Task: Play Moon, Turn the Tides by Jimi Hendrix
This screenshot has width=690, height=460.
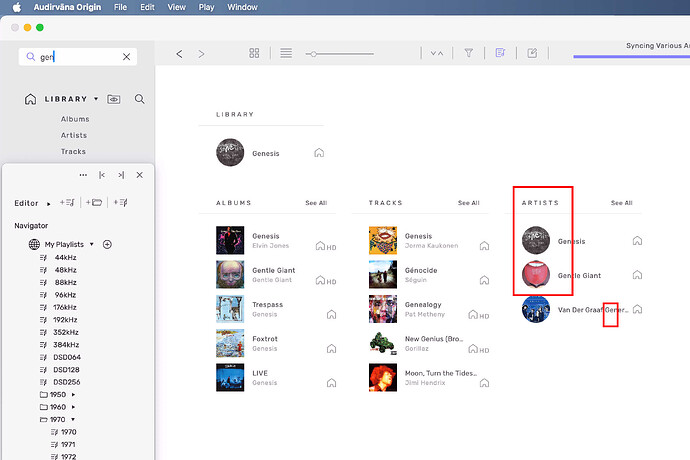Action: [x=441, y=373]
